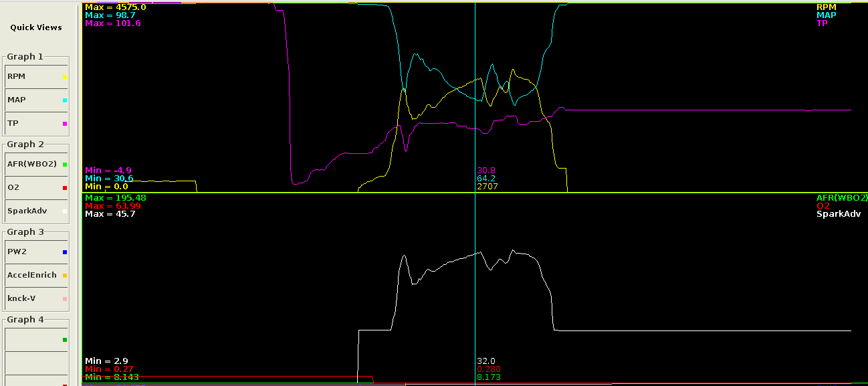Click the cyan color swatch beside MAP
The height and width of the screenshot is (386, 868).
tap(64, 100)
